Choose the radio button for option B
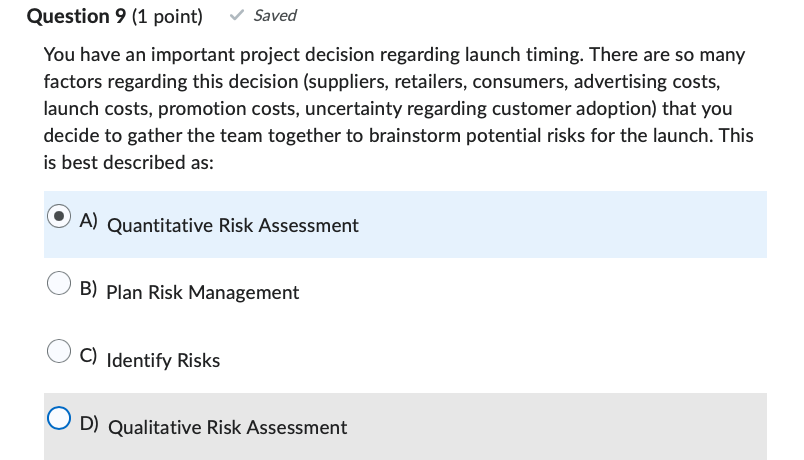Screen dimensions: 804x460 [x=61, y=285]
